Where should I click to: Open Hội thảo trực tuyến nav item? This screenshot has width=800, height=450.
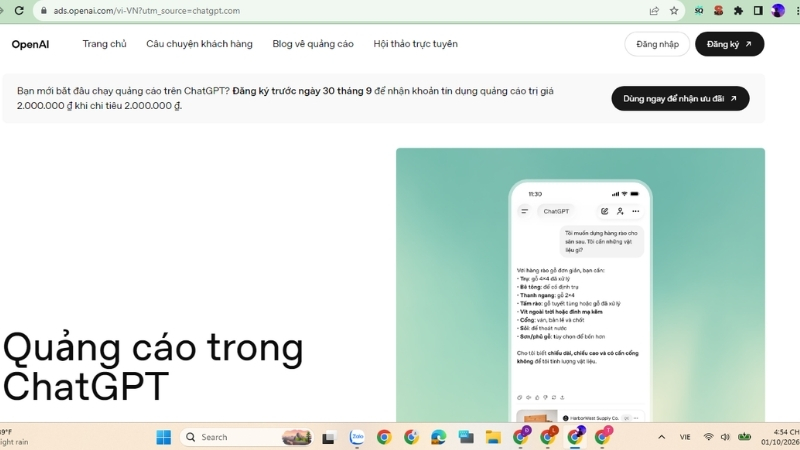(415, 44)
